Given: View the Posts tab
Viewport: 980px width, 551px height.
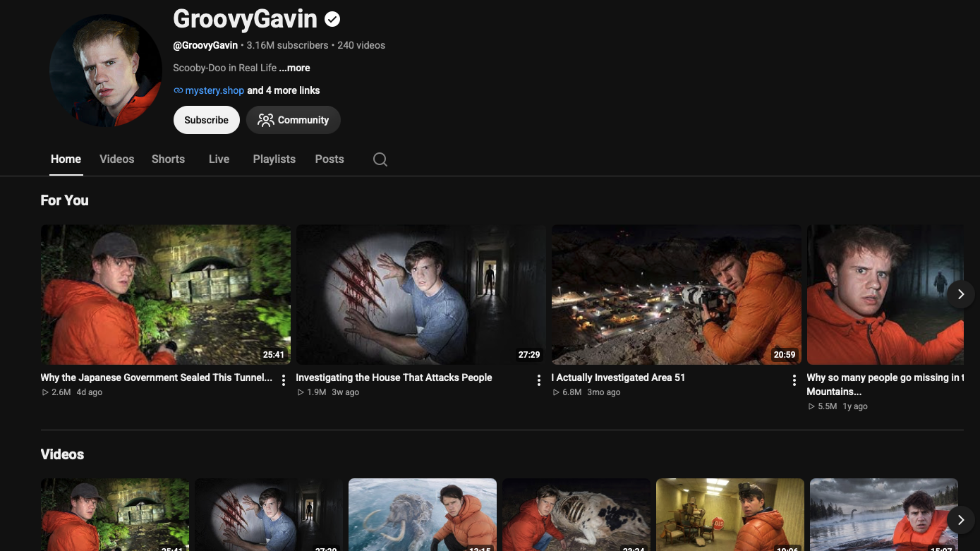Looking at the screenshot, I should point(329,159).
